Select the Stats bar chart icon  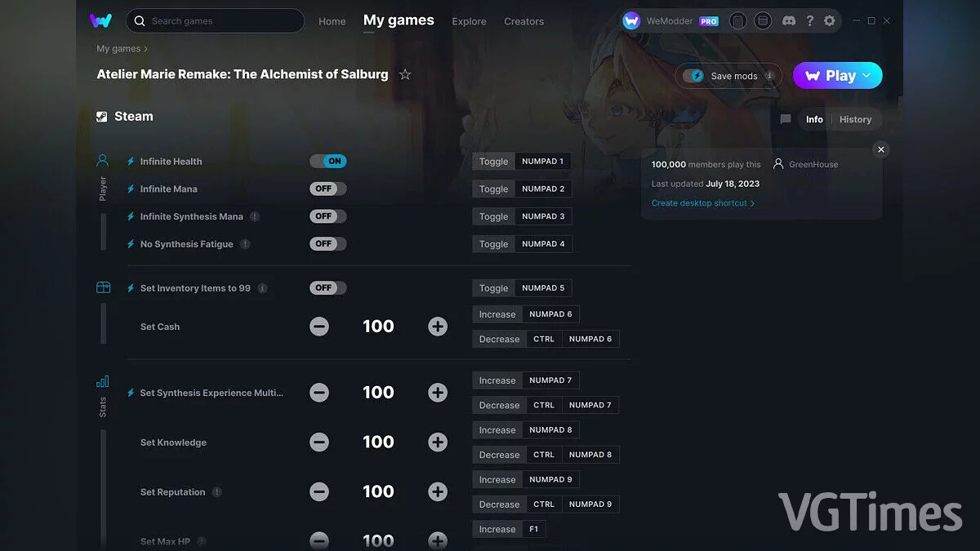[103, 381]
